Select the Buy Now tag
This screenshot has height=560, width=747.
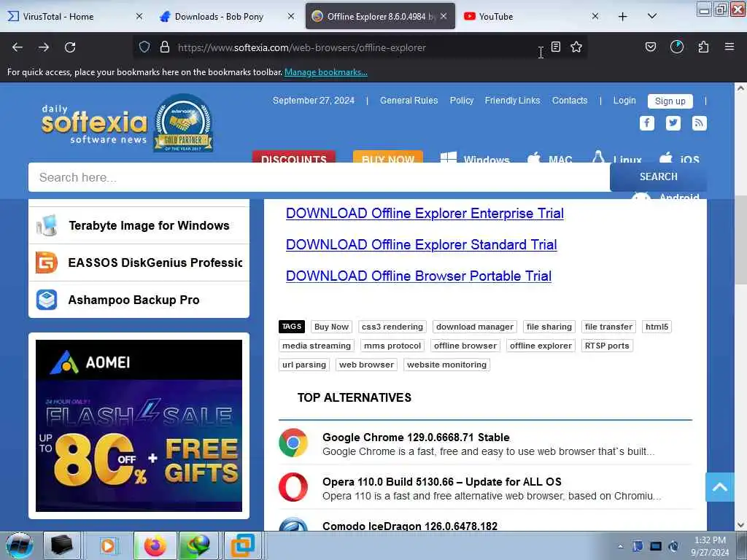tap(332, 327)
